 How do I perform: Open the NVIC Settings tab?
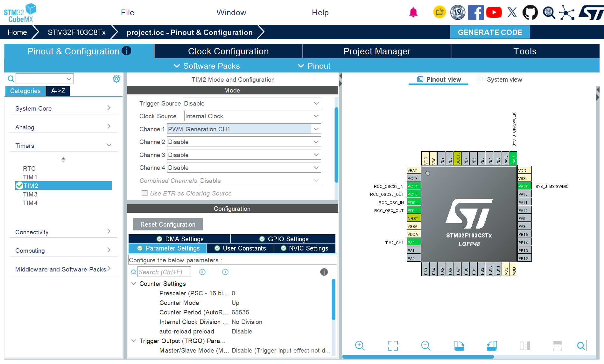tap(305, 248)
